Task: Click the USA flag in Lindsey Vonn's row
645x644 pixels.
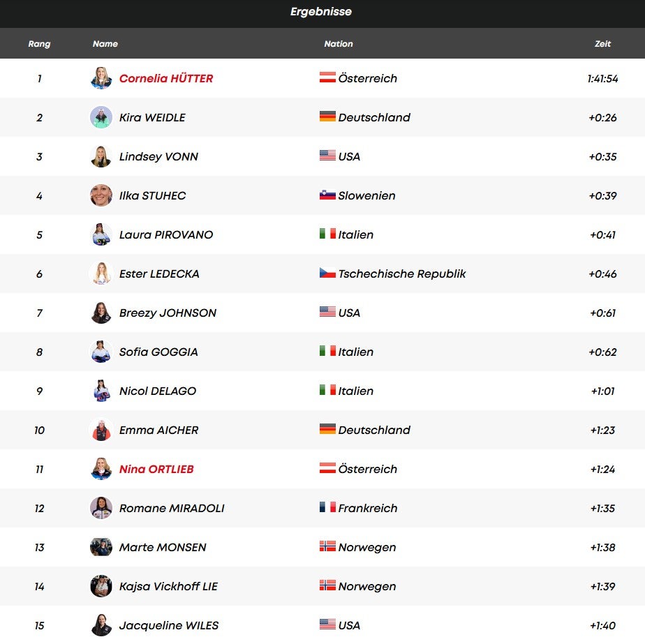Action: click(327, 156)
